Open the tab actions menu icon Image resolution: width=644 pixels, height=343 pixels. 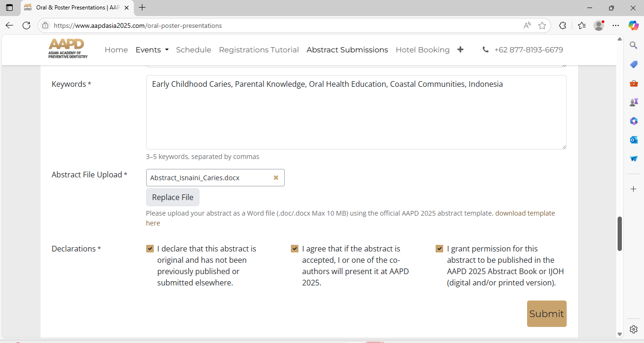(9, 8)
